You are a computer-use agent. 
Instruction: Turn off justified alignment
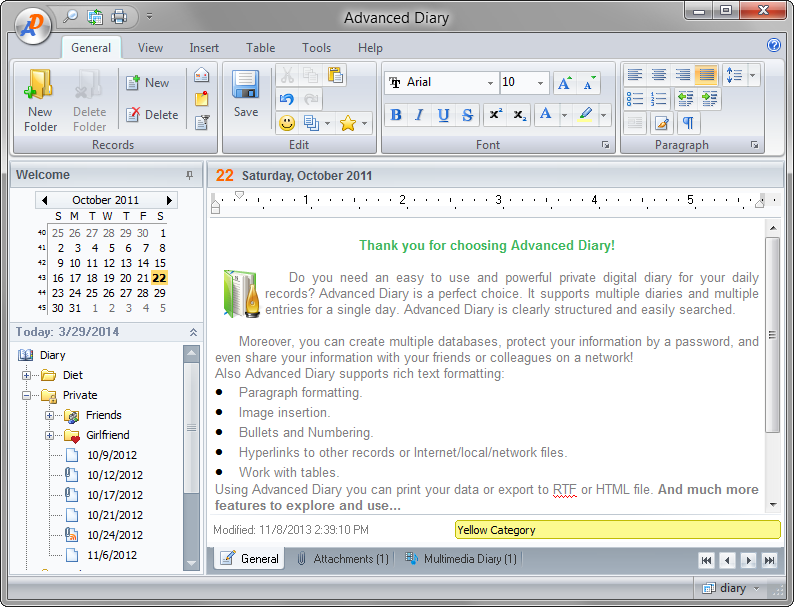coord(707,75)
